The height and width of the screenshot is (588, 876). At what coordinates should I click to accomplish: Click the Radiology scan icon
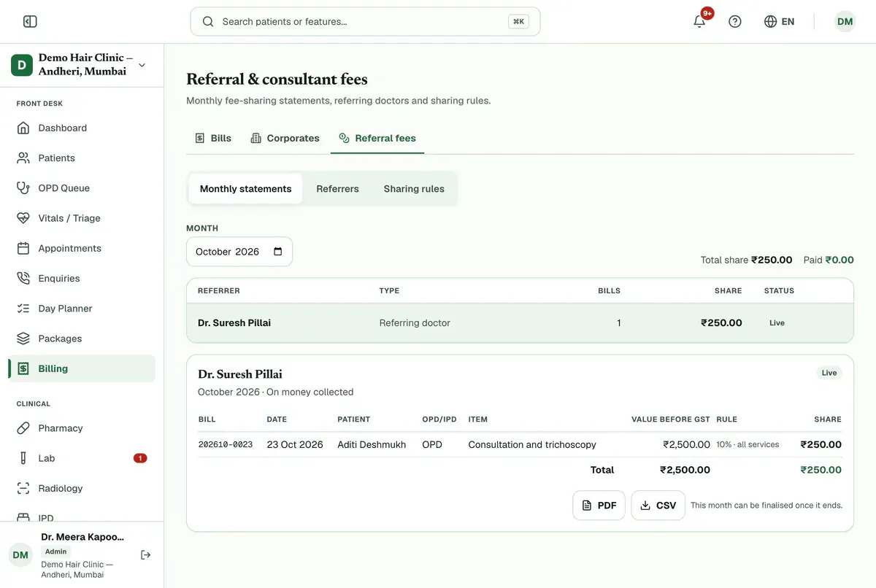[23, 488]
